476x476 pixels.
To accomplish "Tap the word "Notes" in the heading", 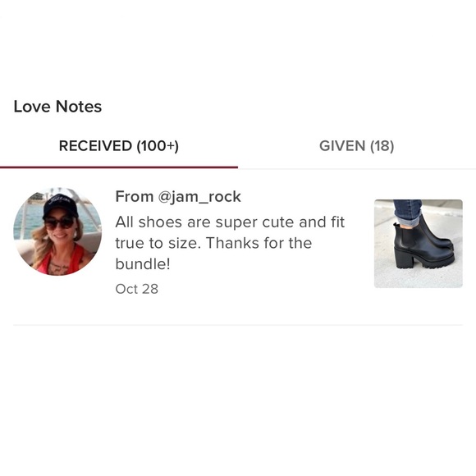I will coord(79,107).
